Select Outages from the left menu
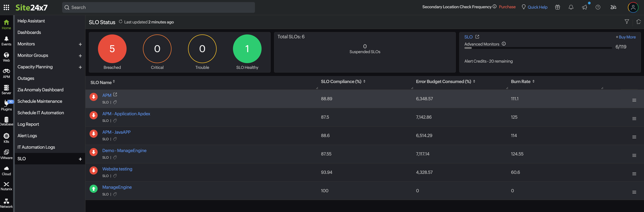 tap(26, 78)
